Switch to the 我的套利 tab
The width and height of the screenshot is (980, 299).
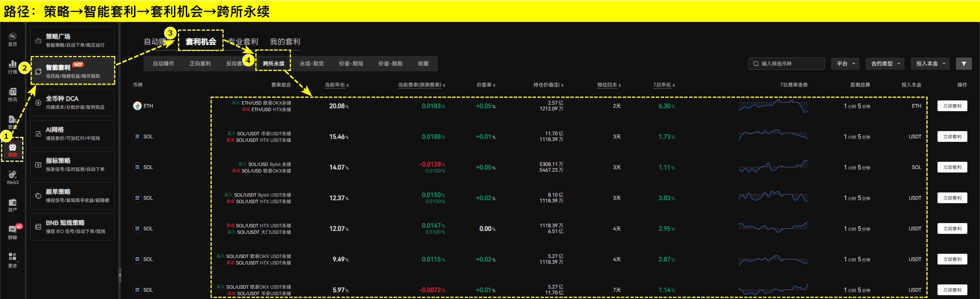click(x=285, y=41)
